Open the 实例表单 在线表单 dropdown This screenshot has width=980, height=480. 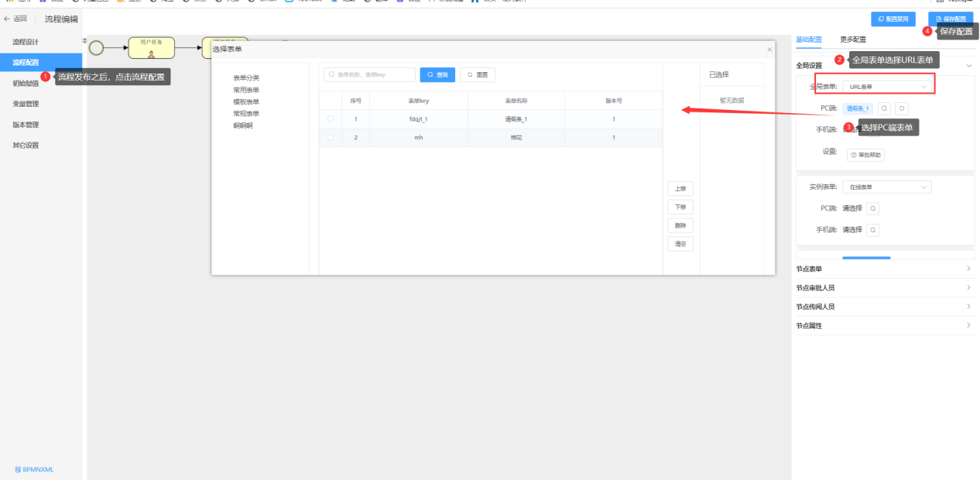coord(887,187)
